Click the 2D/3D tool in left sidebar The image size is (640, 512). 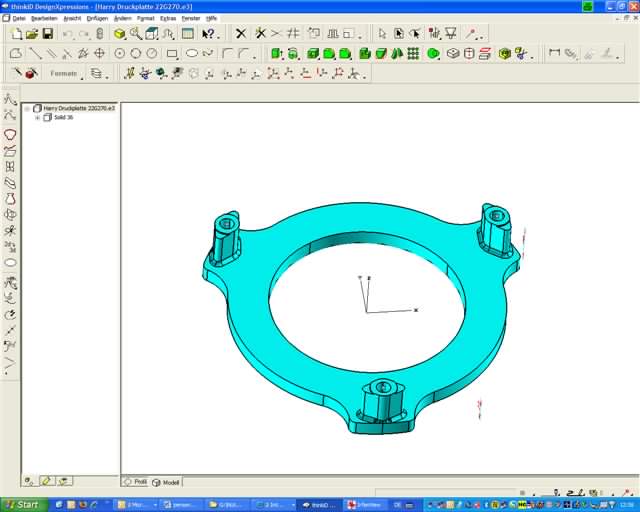click(10, 246)
